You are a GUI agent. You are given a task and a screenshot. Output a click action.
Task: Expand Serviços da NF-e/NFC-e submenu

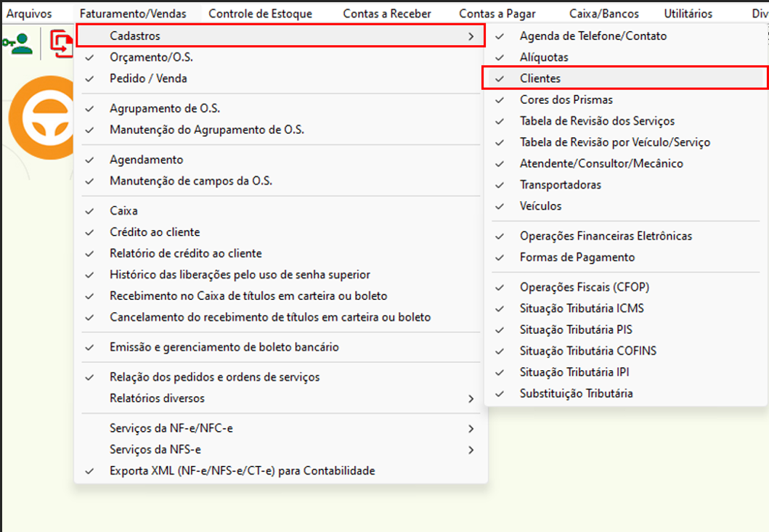[280, 428]
